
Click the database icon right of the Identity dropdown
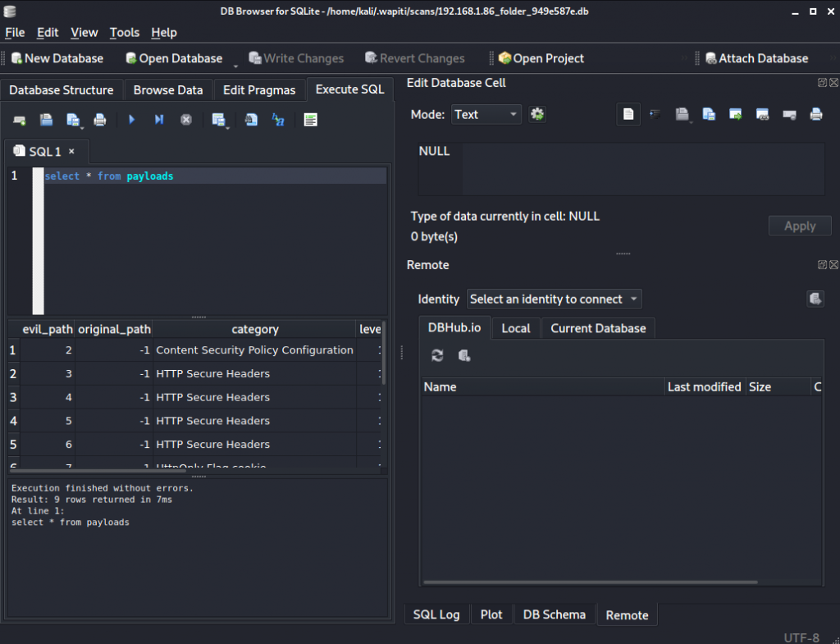click(815, 299)
